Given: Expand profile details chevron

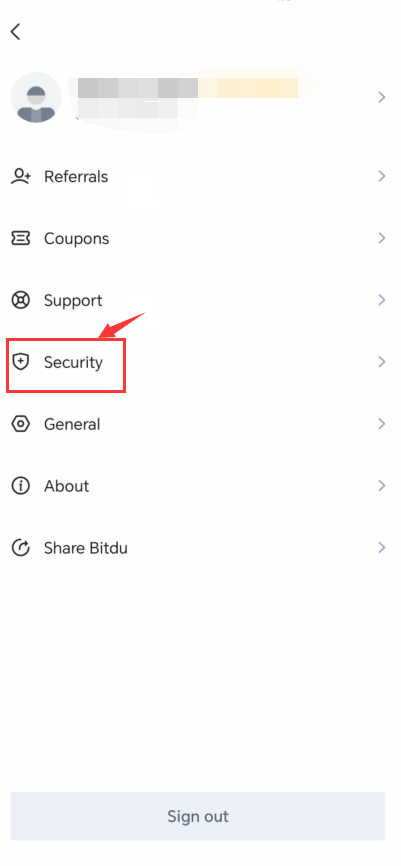Looking at the screenshot, I should tap(381, 97).
